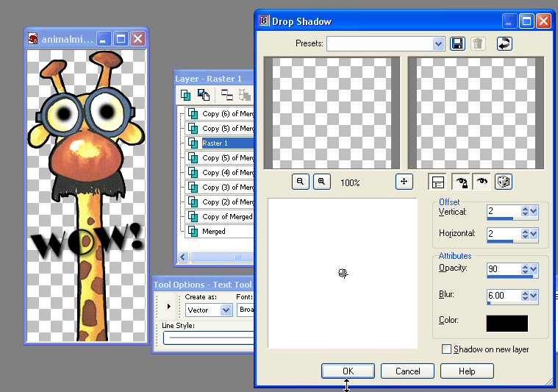The height and width of the screenshot is (392, 558).
Task: Click the duplicate layer icon in Layer palette
Action: (203, 95)
